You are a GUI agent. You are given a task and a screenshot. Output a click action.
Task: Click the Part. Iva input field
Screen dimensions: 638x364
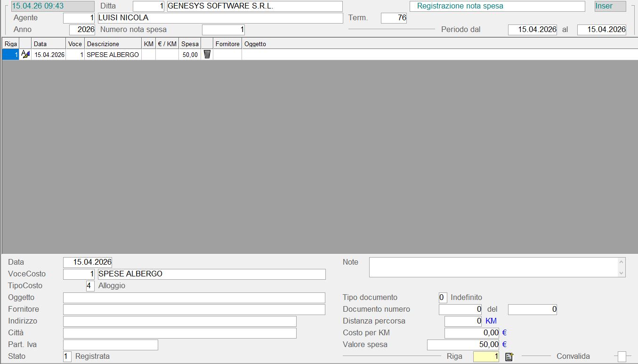tap(111, 345)
